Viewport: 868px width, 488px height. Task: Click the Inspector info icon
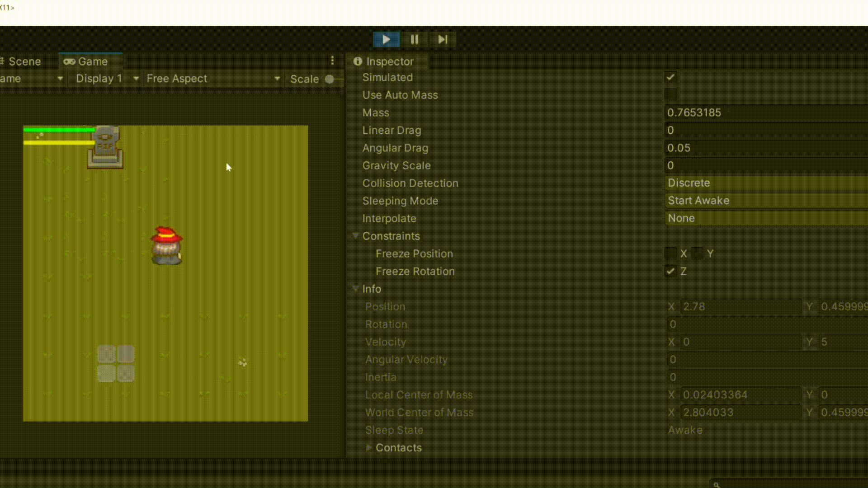(358, 61)
